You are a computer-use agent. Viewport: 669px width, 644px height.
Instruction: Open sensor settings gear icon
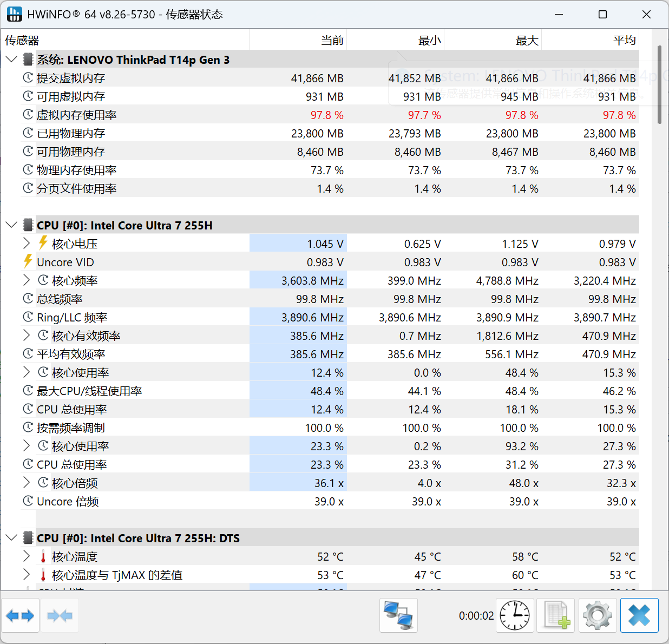pyautogui.click(x=598, y=615)
